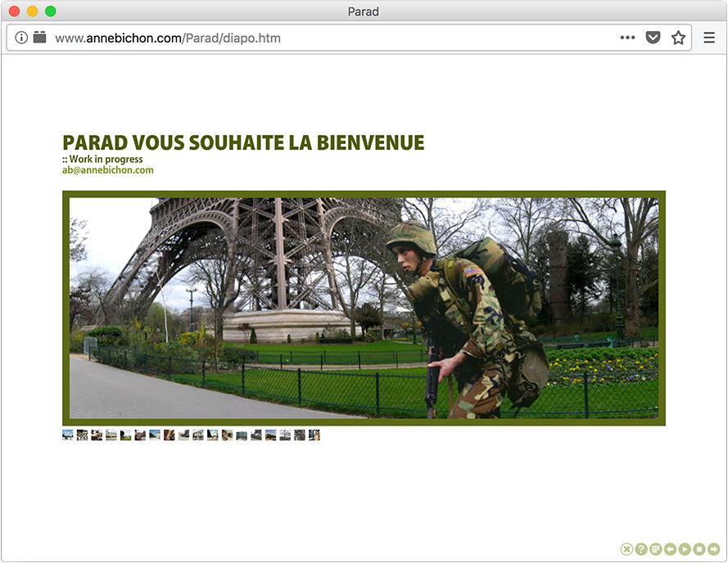This screenshot has width=728, height=563.
Task: Save page to Pocket
Action: click(653, 38)
